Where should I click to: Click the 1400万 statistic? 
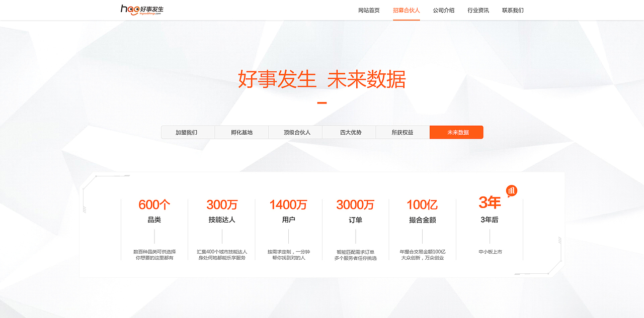pyautogui.click(x=288, y=204)
